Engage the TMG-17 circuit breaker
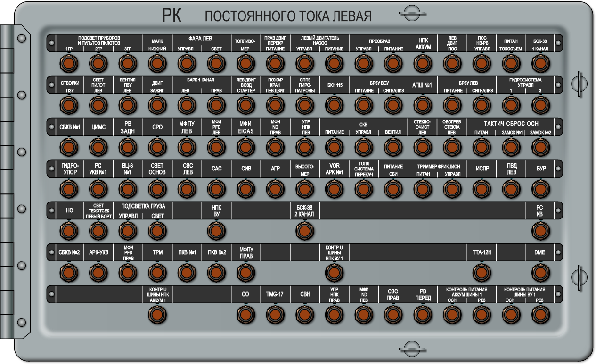 275,314
